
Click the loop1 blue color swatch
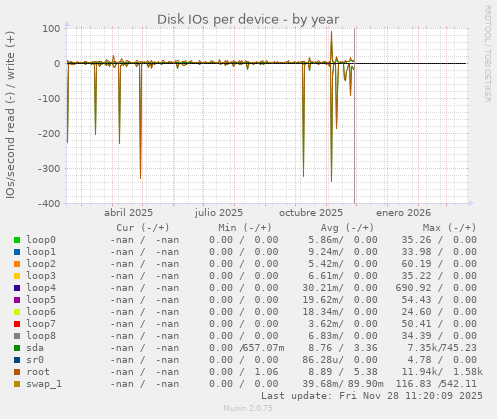(x=17, y=252)
